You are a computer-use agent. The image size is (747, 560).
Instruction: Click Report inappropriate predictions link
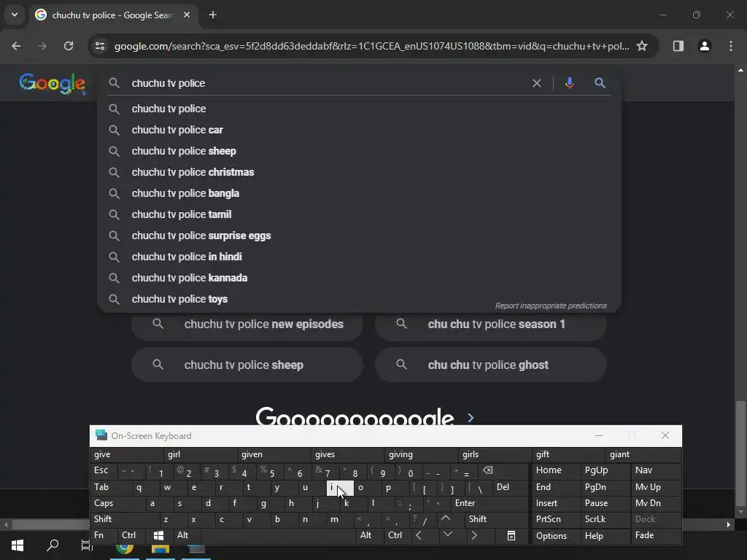click(551, 306)
